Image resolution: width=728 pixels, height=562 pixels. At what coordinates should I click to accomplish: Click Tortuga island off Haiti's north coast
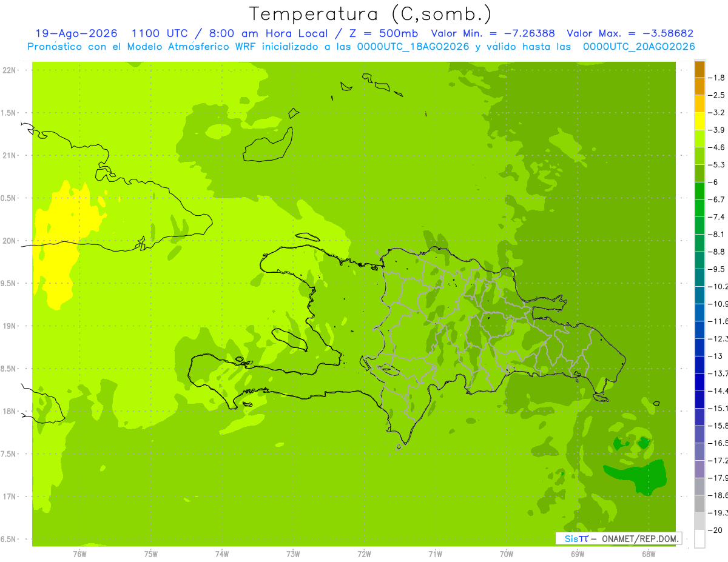[307, 237]
